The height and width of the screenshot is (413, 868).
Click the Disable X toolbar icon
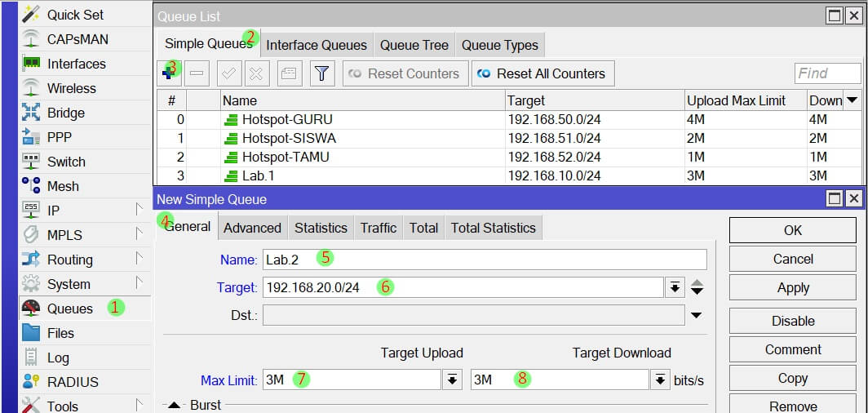point(255,73)
